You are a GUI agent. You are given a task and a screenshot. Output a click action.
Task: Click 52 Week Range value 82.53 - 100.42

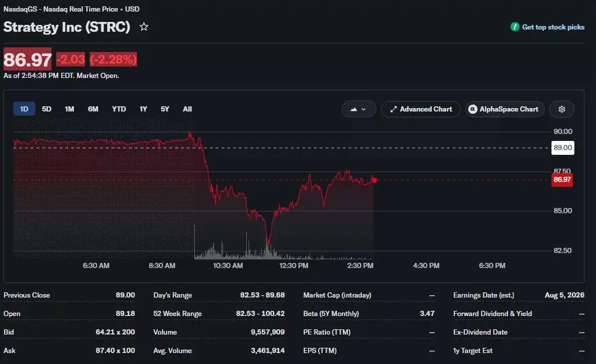260,314
